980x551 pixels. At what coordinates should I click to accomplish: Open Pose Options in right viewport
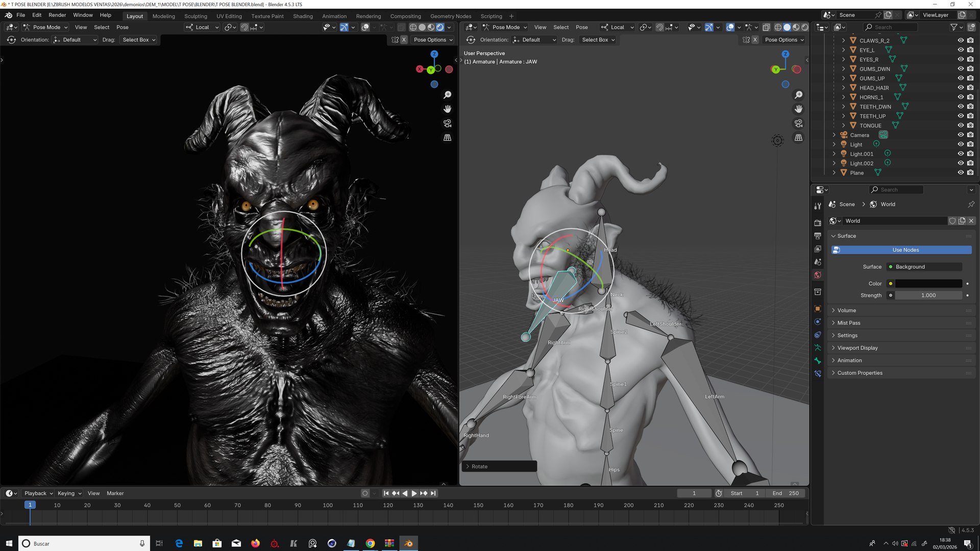tap(784, 40)
